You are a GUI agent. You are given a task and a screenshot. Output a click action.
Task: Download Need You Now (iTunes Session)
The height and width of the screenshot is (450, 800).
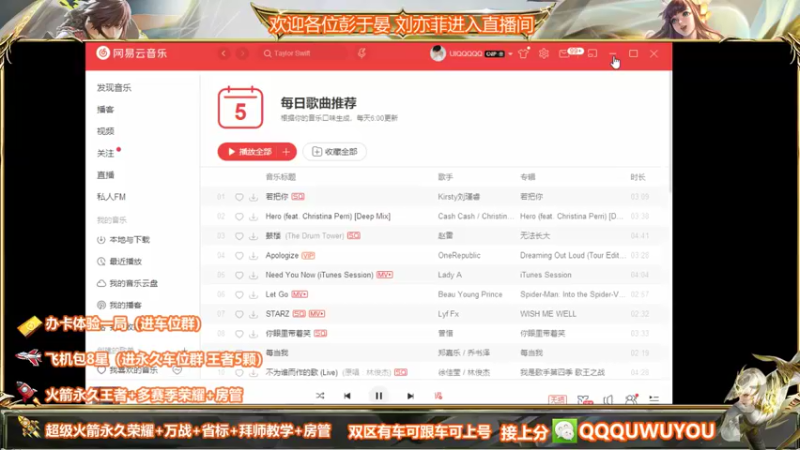click(x=253, y=275)
